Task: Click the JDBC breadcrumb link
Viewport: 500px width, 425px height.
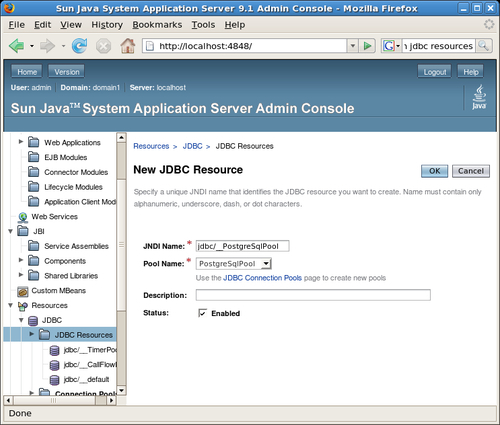Action: pos(192,146)
